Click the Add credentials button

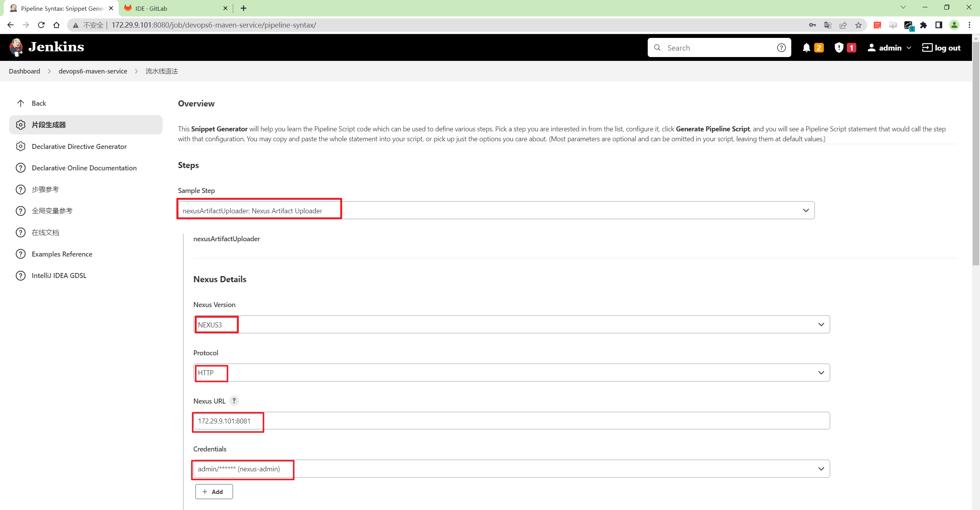click(214, 492)
